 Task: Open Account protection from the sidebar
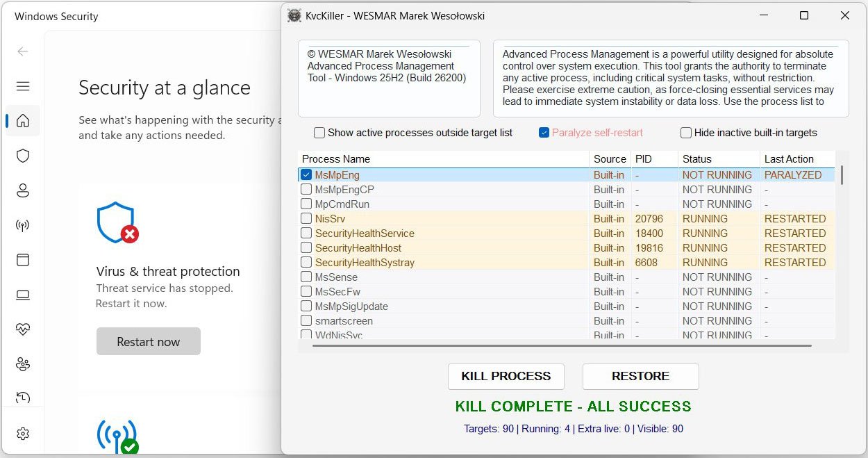coord(23,190)
